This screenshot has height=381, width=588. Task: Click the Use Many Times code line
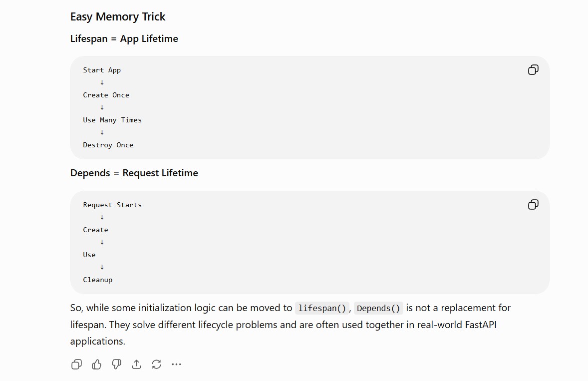(112, 120)
